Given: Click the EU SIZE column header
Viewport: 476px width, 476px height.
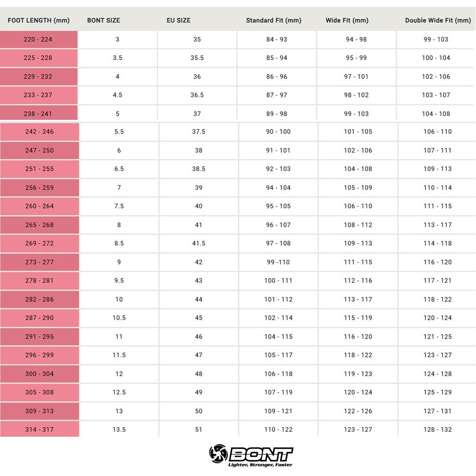Looking at the screenshot, I should [179, 20].
